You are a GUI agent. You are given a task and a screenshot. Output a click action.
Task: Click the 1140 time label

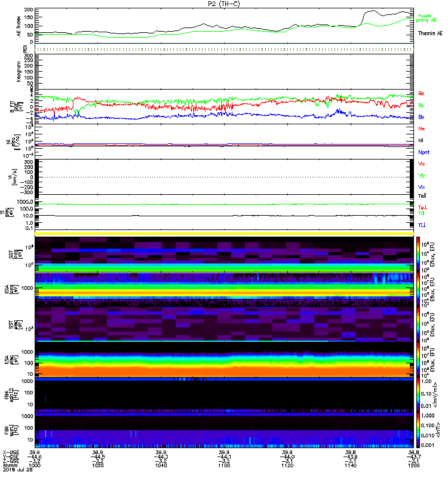(351, 465)
